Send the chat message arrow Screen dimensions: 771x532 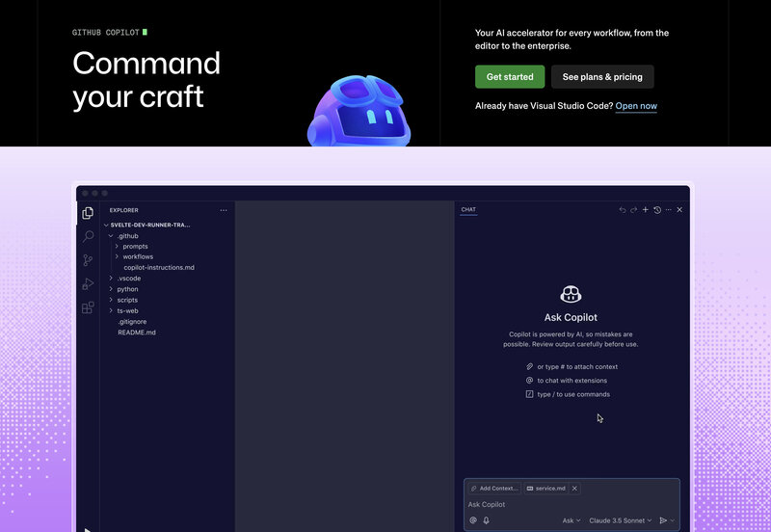click(x=663, y=520)
